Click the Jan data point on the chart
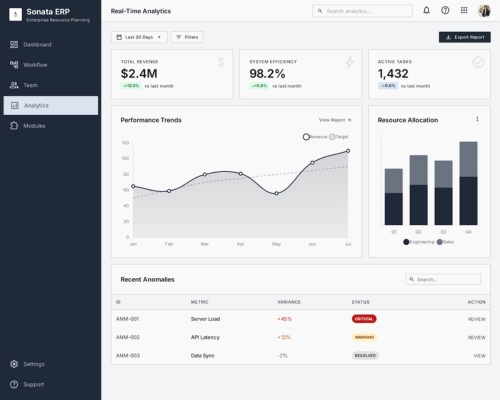 coord(133,186)
